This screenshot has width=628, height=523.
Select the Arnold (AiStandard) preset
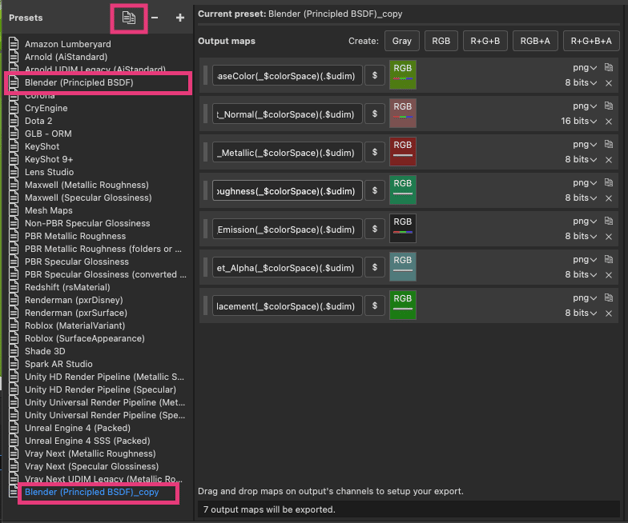pyautogui.click(x=66, y=57)
